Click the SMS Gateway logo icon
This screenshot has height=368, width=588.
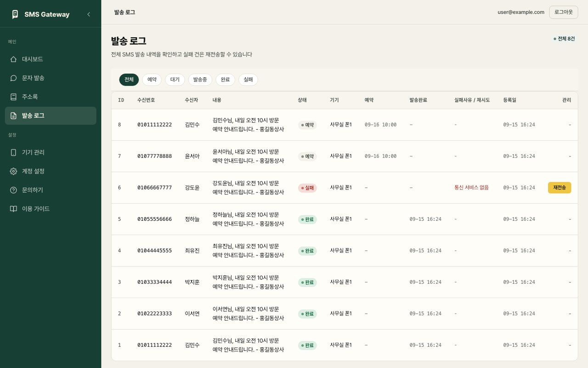click(15, 14)
